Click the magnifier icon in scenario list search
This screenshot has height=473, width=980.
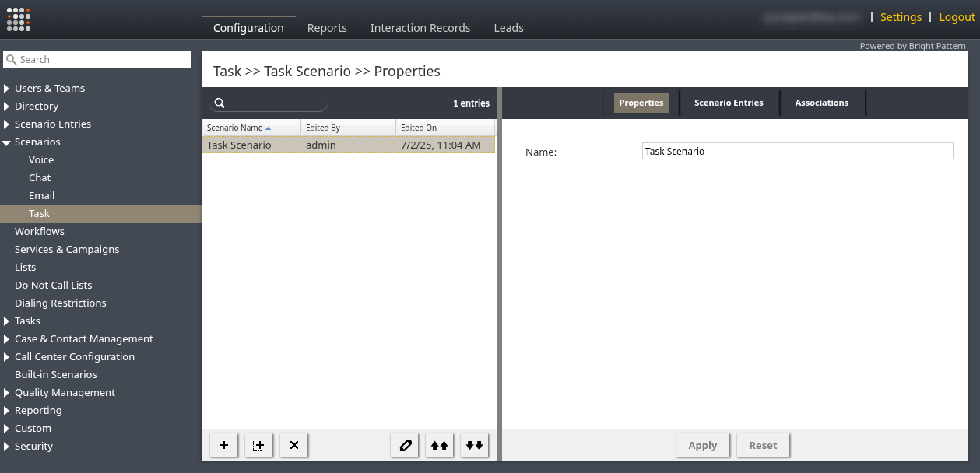(220, 103)
